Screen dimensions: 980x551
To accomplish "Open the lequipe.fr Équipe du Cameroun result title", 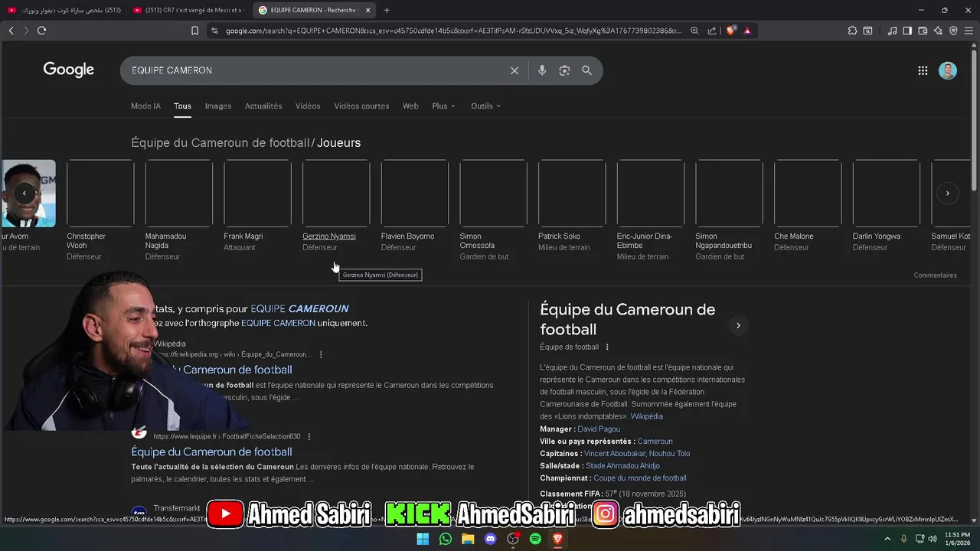I will [211, 452].
